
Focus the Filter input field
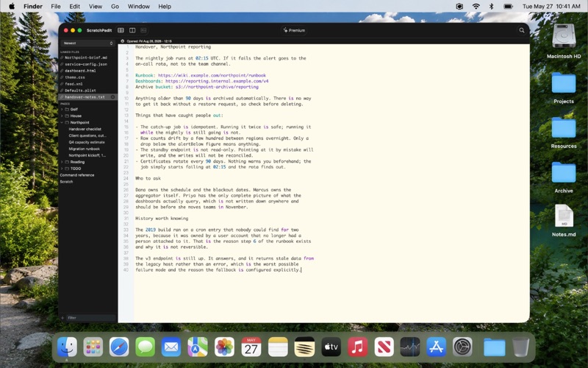tap(90, 318)
